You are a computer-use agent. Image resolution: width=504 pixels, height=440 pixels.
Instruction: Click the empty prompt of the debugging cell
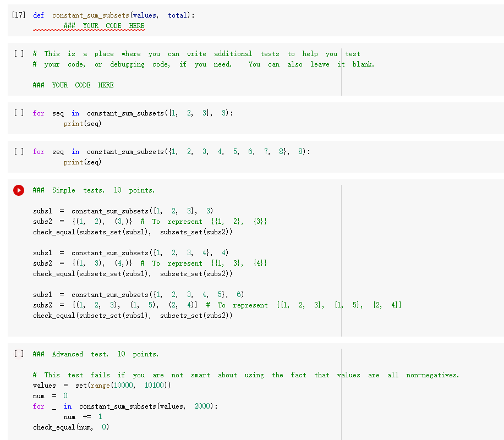click(18, 53)
